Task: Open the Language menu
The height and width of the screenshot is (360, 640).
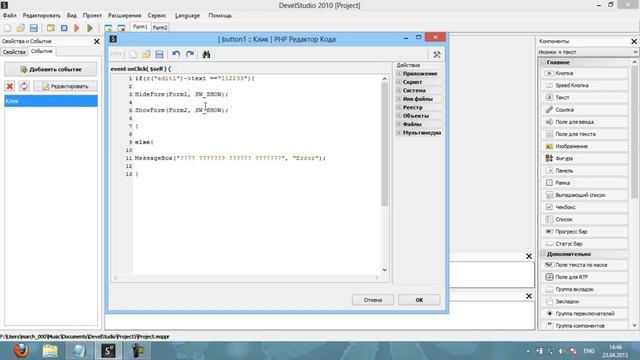Action: [187, 16]
